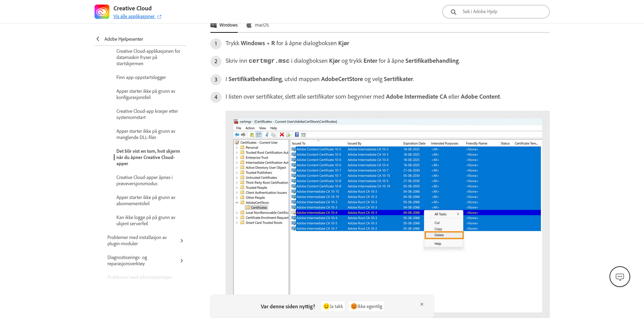Open Finn app-oppstartslogger article
Image resolution: width=644 pixels, height=318 pixels.
[141, 77]
